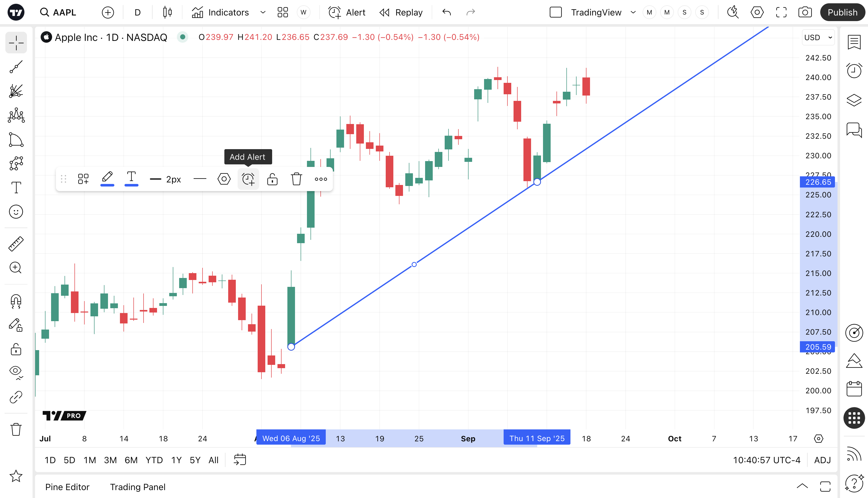Expand the USD currency dropdown
The width and height of the screenshot is (868, 498).
click(x=818, y=37)
